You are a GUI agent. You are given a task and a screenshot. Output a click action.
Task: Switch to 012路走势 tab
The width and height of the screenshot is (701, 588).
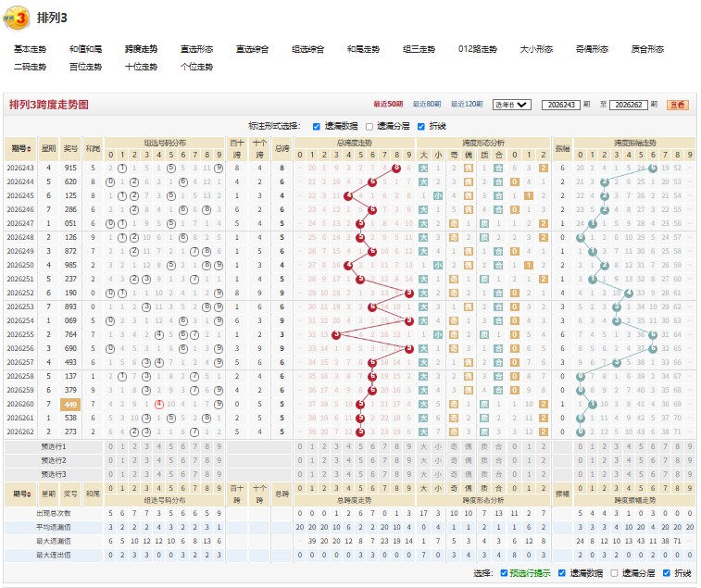click(x=478, y=49)
